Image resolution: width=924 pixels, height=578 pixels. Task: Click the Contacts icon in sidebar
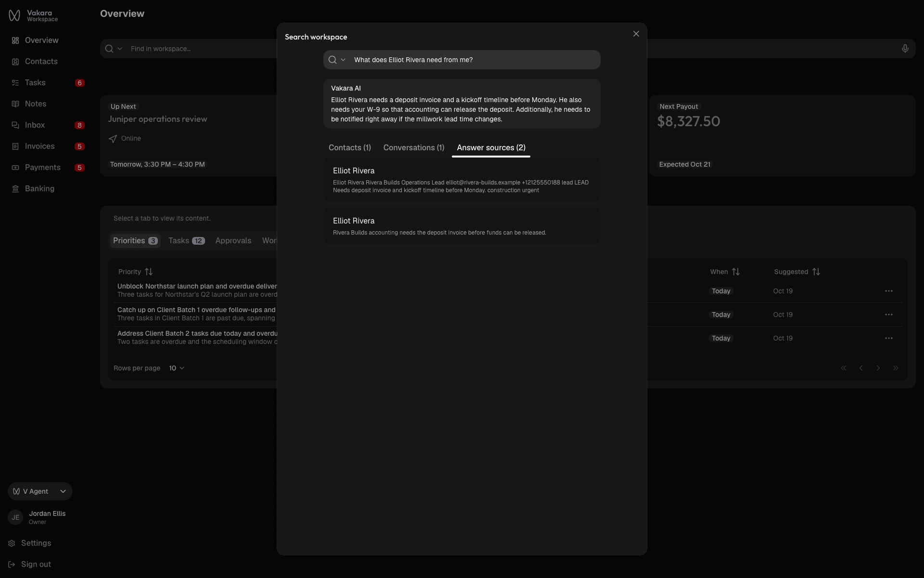pos(15,62)
